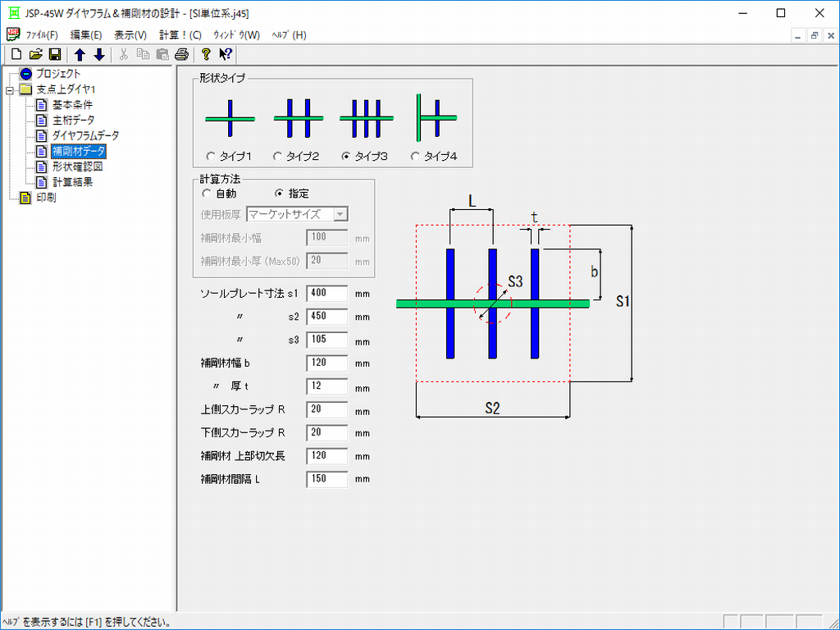Click the 補剛材間隔 L input field
Image resolution: width=840 pixels, height=630 pixels.
pyautogui.click(x=326, y=479)
